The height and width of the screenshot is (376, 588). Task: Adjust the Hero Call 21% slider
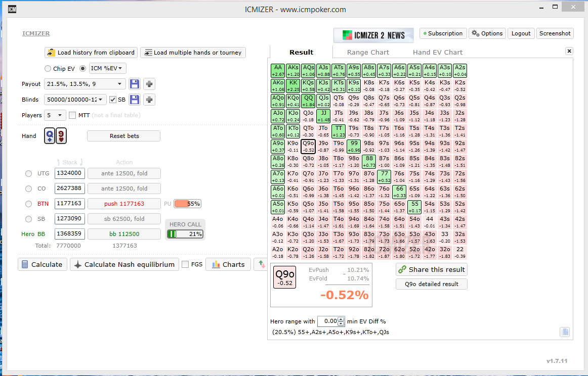(185, 234)
